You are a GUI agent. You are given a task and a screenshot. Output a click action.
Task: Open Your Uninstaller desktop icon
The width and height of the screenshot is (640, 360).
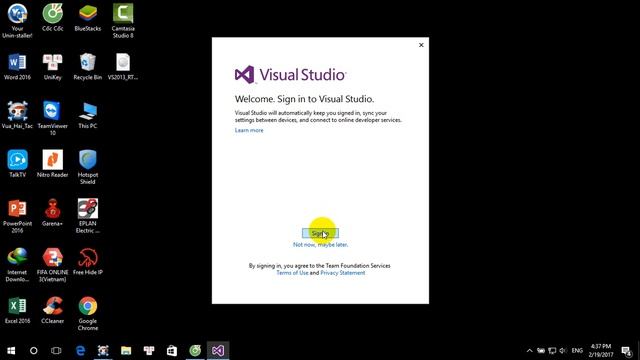[17, 20]
